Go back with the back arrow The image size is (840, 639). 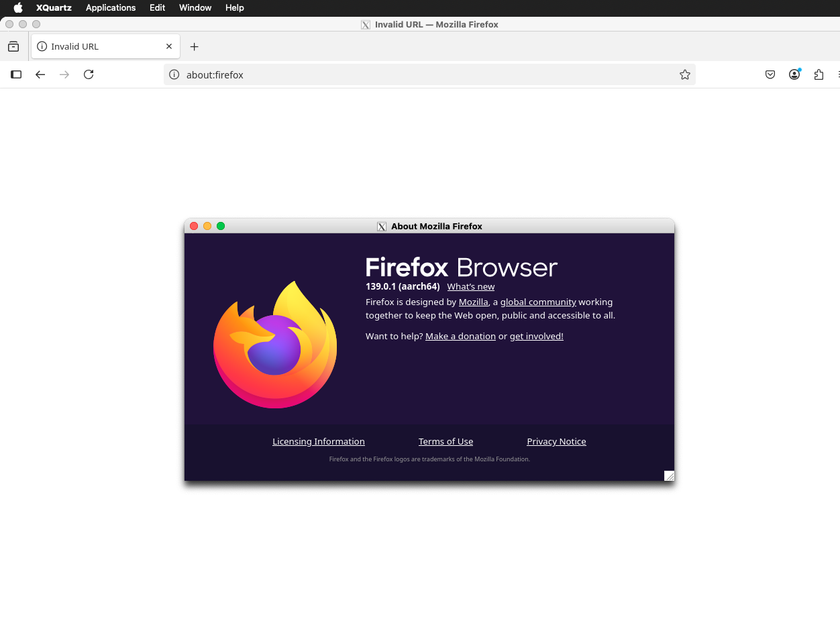pyautogui.click(x=40, y=74)
